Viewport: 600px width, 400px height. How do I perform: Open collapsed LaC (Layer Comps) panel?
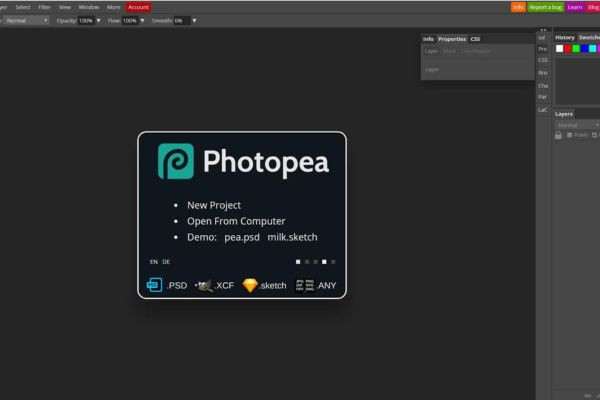click(x=543, y=110)
